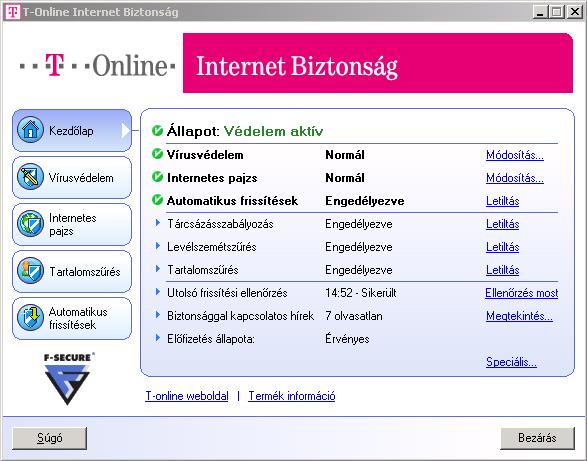Image resolution: width=587 pixels, height=461 pixels.
Task: Click the F-Secure logo
Action: 68,378
